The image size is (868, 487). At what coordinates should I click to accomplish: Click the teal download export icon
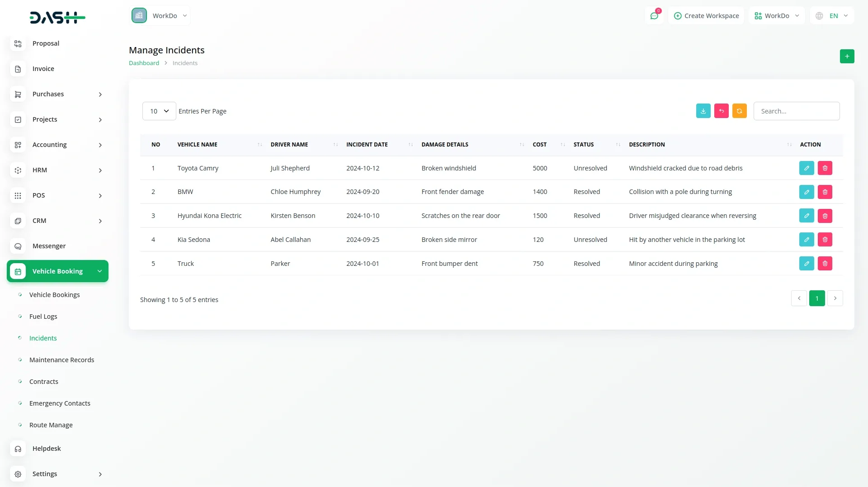click(703, 111)
